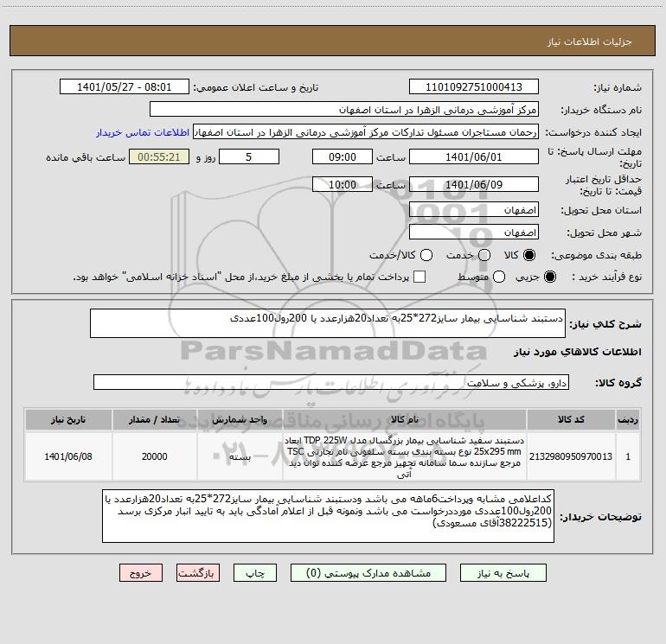666x644 pixels.
Task: Click the توضیحات خریدار notes box
Action: [x=328, y=516]
